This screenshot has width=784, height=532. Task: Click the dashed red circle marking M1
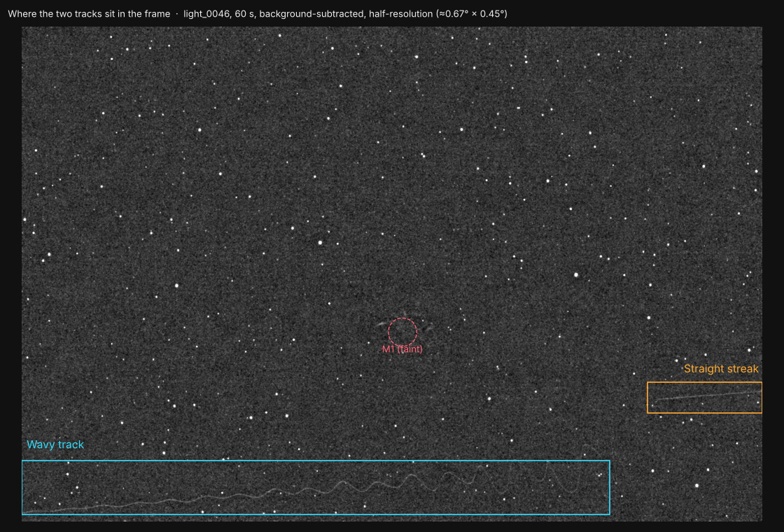pyautogui.click(x=402, y=332)
